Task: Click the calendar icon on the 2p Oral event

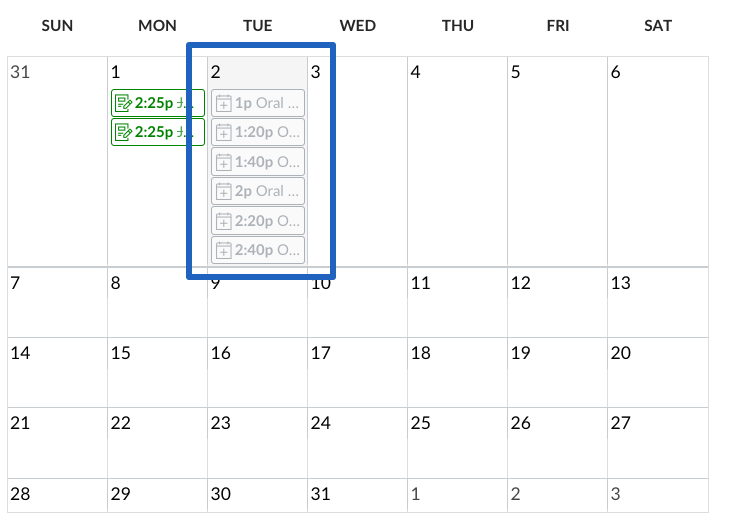Action: pyautogui.click(x=224, y=192)
